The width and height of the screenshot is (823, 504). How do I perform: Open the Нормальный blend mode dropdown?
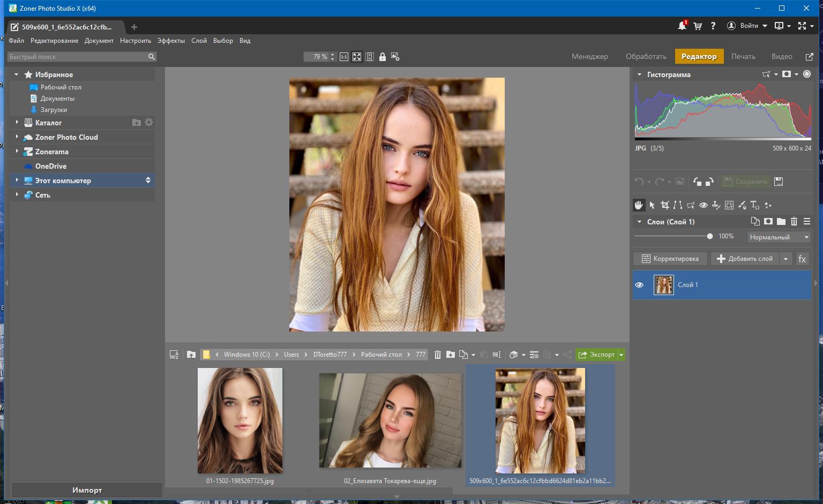[x=779, y=237]
